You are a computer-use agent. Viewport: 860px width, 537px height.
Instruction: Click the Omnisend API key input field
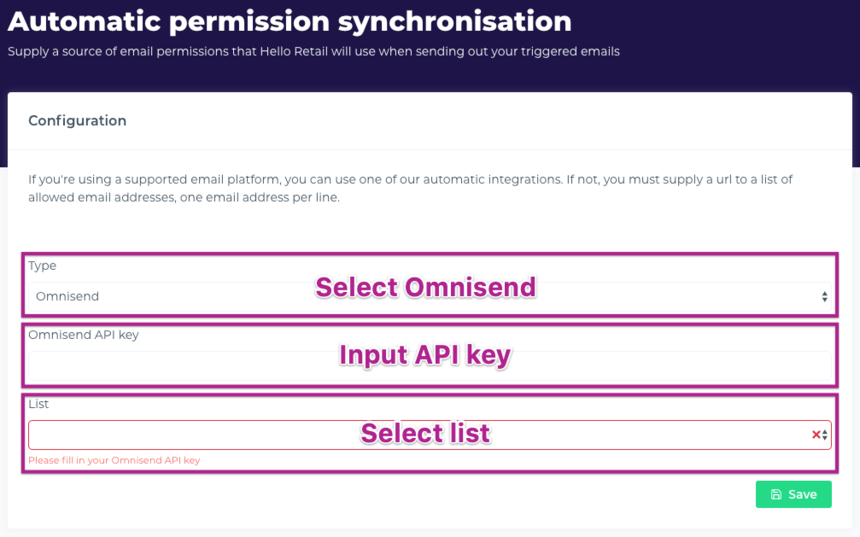tap(200, 366)
